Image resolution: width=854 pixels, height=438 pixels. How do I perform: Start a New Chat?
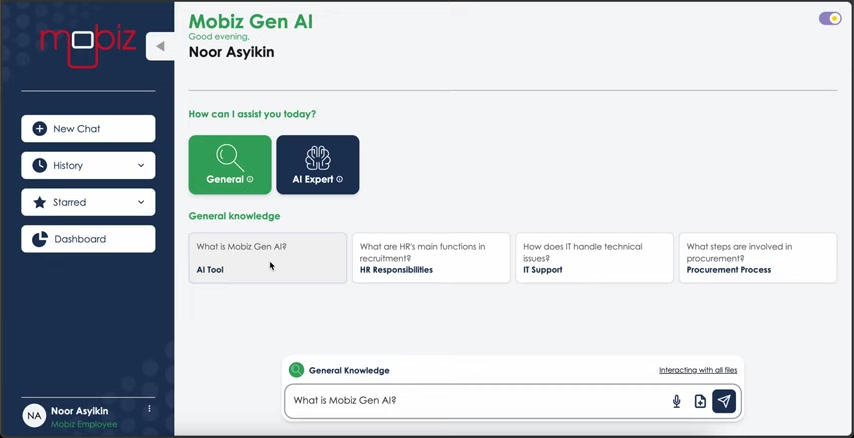pos(88,129)
